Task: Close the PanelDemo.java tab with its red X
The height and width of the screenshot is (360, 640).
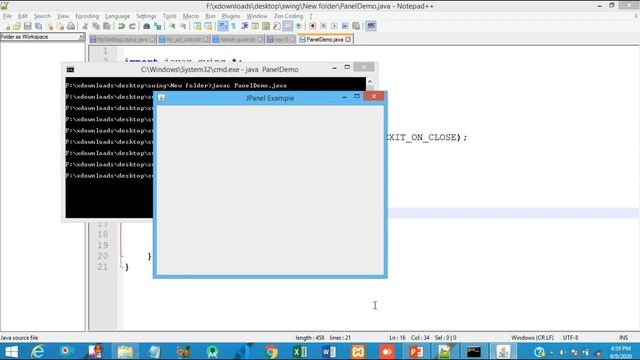Action: pyautogui.click(x=348, y=40)
